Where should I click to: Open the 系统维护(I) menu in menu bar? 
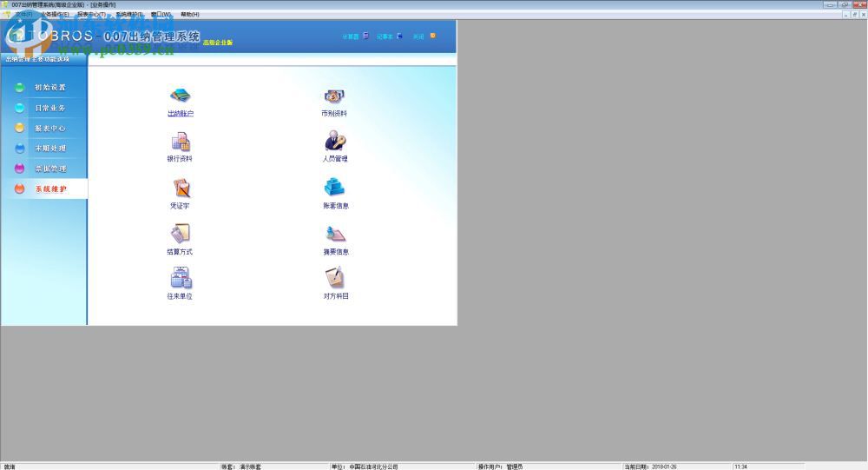point(129,15)
